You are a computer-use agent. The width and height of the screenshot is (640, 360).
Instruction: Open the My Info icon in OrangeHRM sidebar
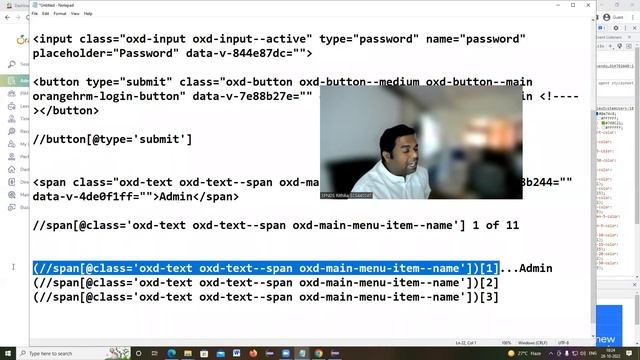[12, 144]
